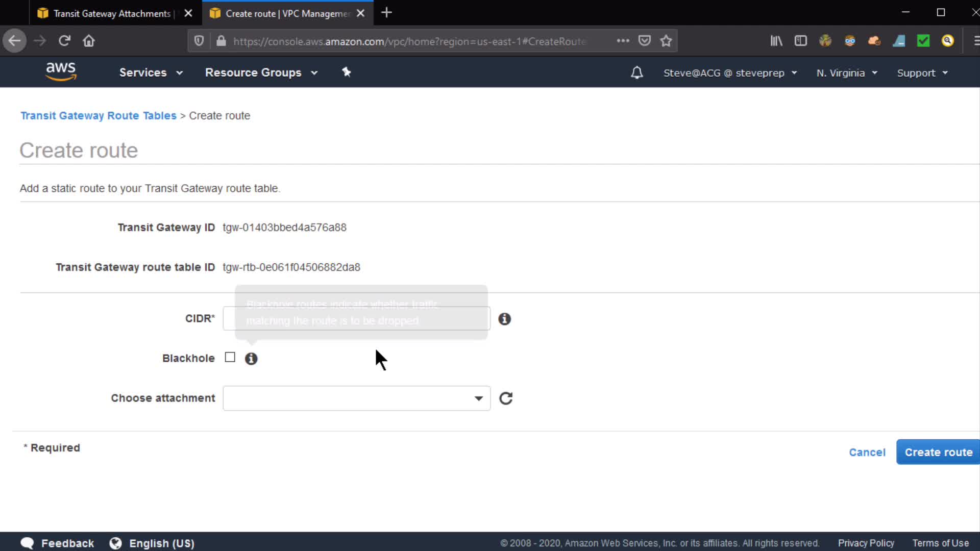Click the pin shortcuts icon
The image size is (980, 551).
coord(346,72)
